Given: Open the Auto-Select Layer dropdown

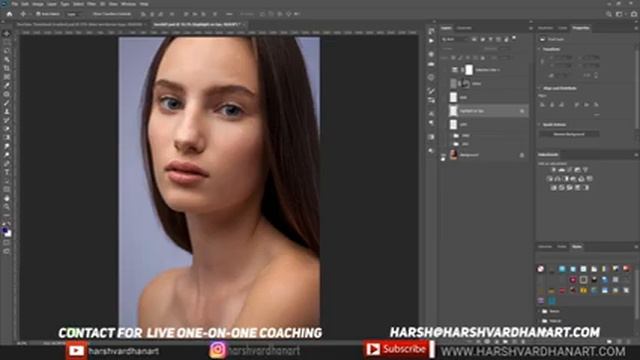Looking at the screenshot, I should [73, 14].
